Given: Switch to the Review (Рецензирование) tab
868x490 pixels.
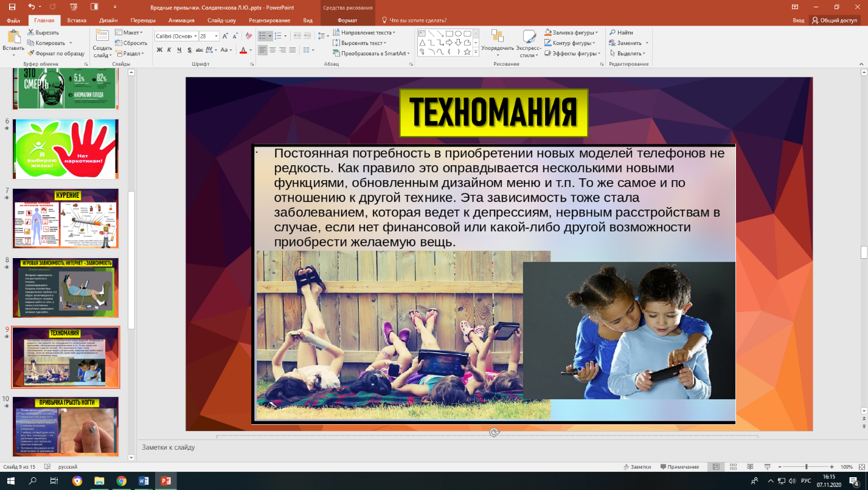Looking at the screenshot, I should tap(269, 20).
